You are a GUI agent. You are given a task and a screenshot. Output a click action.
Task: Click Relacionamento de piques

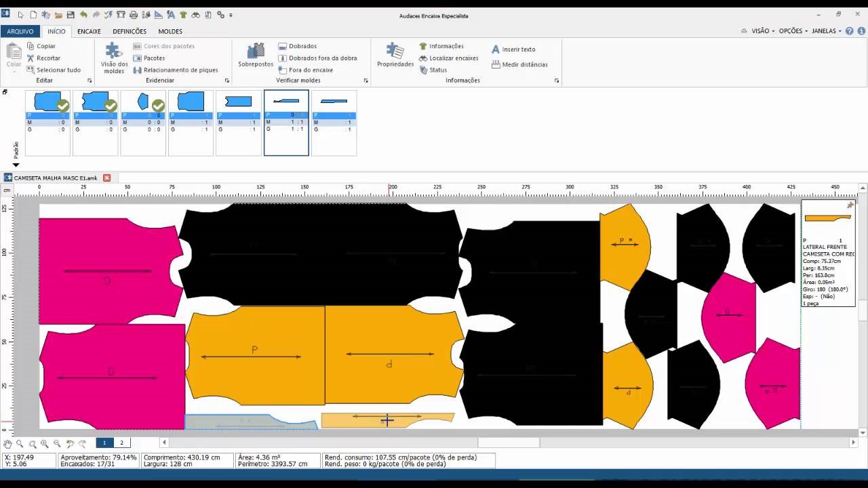click(176, 70)
